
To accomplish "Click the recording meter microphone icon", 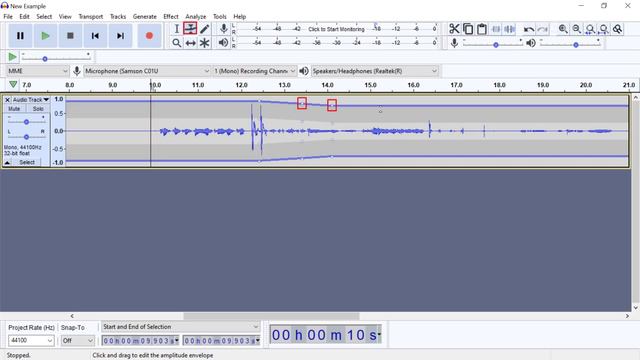I will (x=223, y=29).
